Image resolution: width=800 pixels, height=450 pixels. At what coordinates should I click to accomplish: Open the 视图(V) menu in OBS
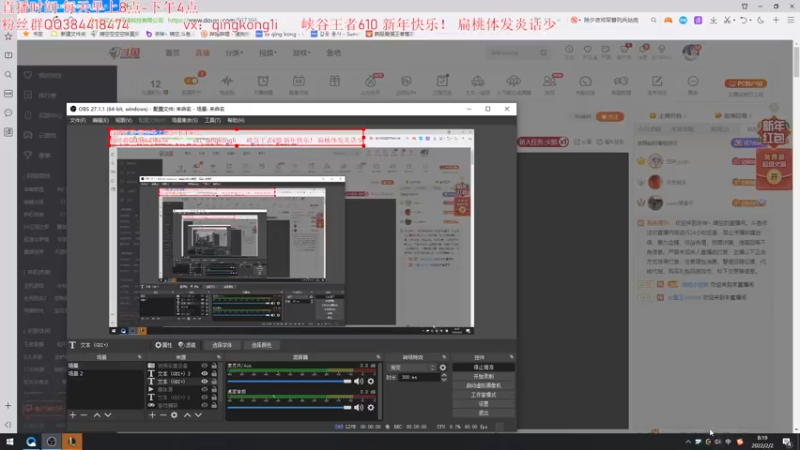point(123,120)
